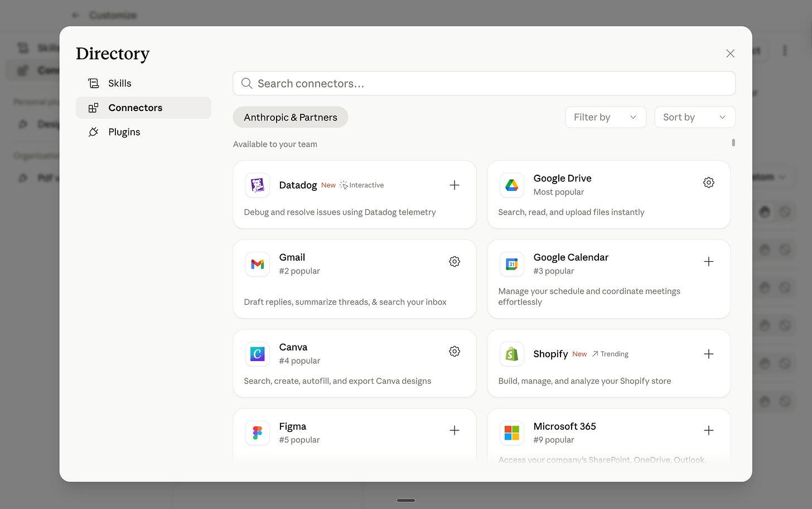Image resolution: width=812 pixels, height=509 pixels.
Task: Click the back arrow beside Customize
Action: (x=76, y=15)
